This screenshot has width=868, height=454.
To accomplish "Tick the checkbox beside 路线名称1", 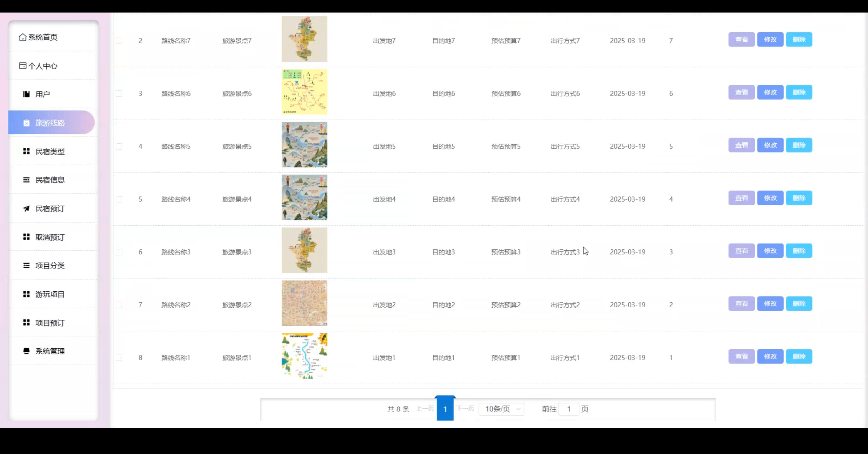I will 119,357.
